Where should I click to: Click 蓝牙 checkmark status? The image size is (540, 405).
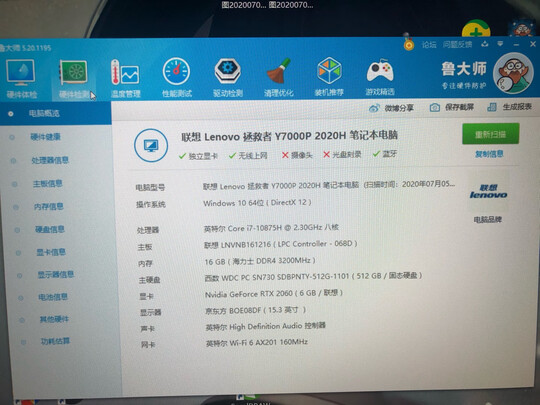[385, 154]
